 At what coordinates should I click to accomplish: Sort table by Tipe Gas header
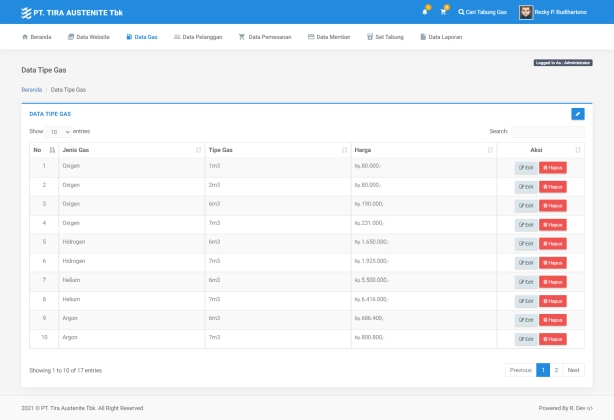(x=220, y=150)
